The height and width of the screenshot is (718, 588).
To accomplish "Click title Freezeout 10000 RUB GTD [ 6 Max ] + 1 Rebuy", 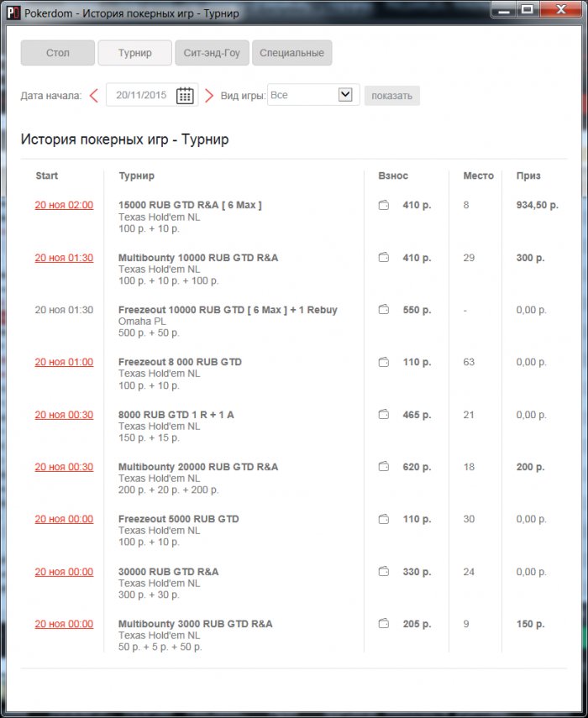I will [228, 310].
